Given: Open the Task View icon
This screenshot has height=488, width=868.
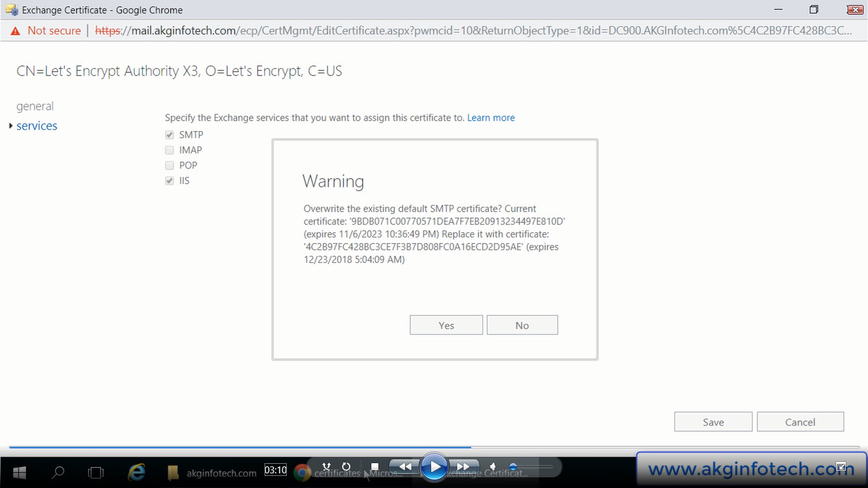Looking at the screenshot, I should pyautogui.click(x=95, y=473).
